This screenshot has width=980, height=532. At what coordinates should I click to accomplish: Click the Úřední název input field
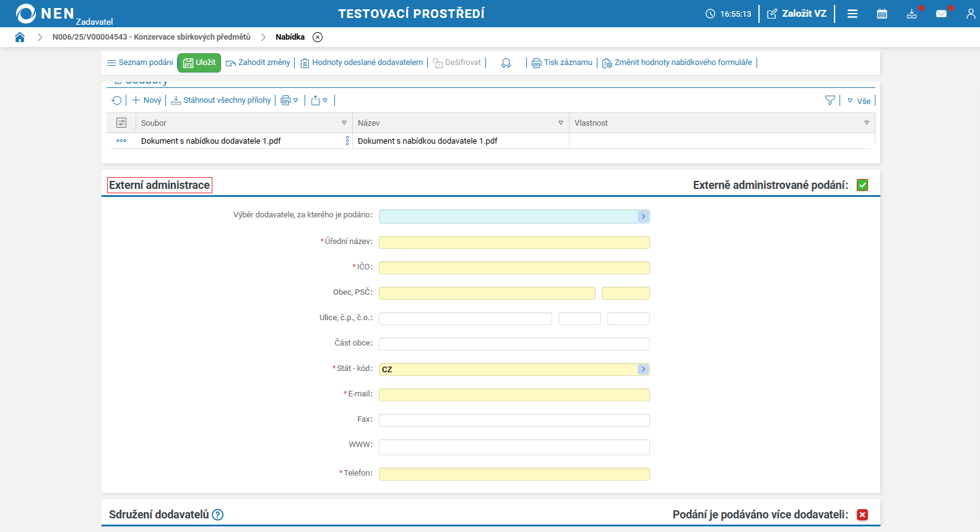coord(514,242)
